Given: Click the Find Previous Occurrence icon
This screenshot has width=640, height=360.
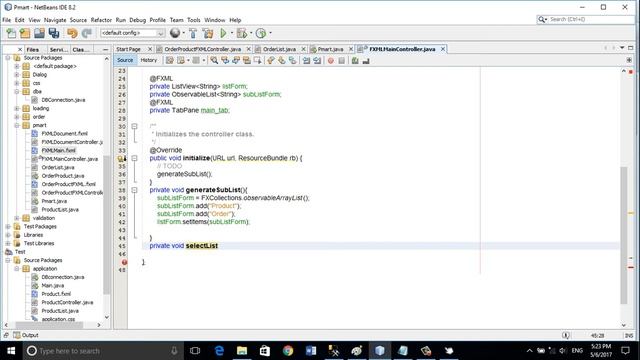Looking at the screenshot, I should pyautogui.click(x=225, y=60).
